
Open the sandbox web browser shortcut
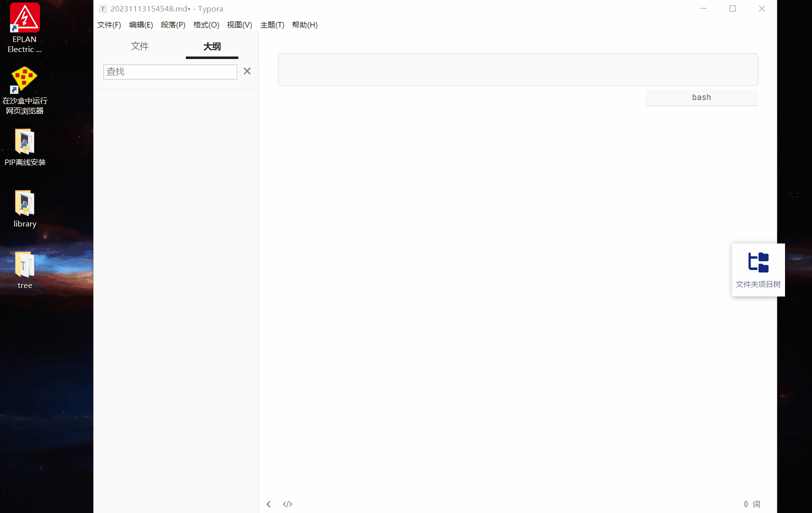click(24, 90)
